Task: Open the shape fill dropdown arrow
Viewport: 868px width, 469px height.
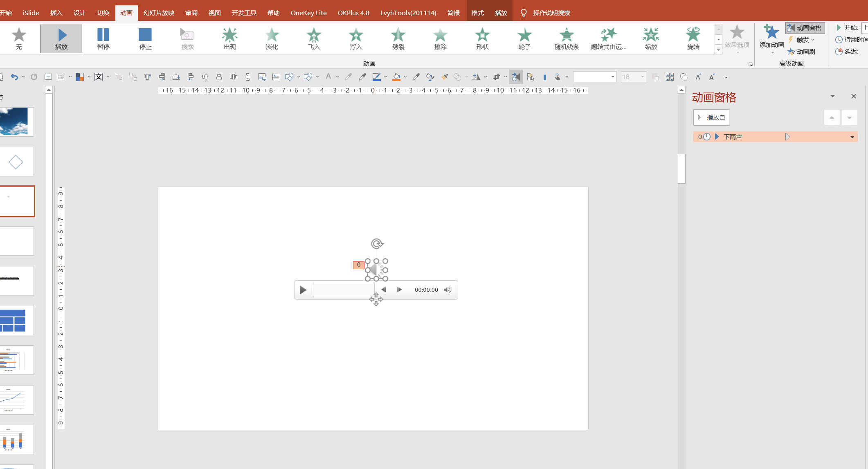Action: pos(405,77)
